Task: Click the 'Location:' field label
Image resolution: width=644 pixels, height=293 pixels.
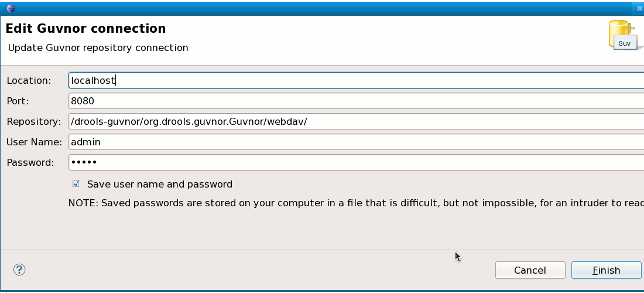Action: (x=29, y=80)
